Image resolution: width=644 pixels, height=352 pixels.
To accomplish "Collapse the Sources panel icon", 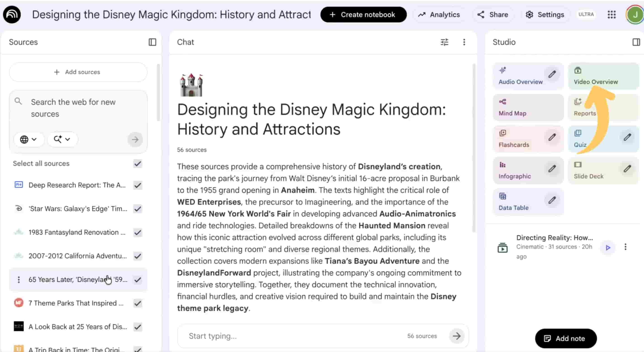I will (152, 42).
